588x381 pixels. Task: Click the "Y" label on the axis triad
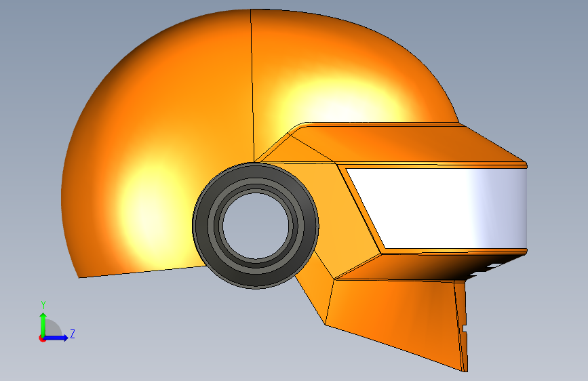click(x=43, y=305)
